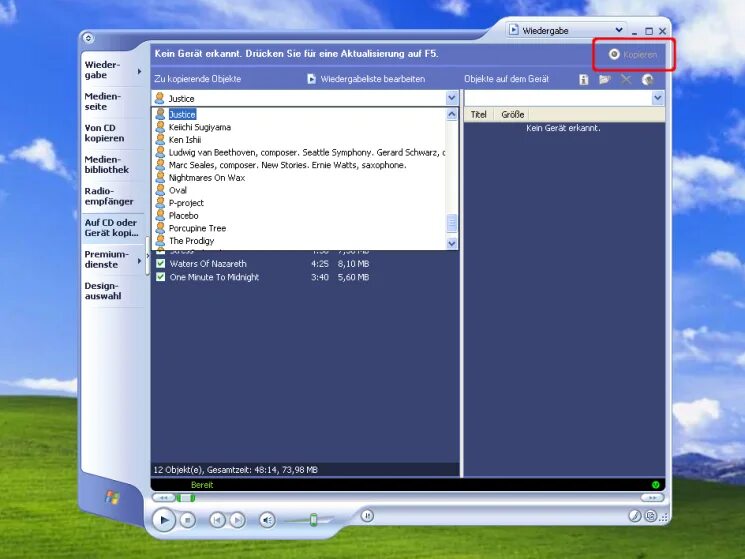The image size is (745, 559).
Task: Click the 12 Objekt(e) Gesamtzeit status text
Action: [x=236, y=470]
